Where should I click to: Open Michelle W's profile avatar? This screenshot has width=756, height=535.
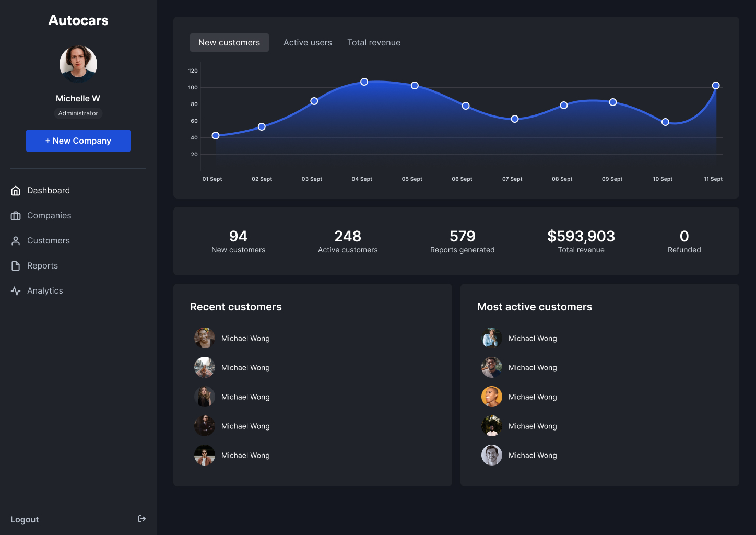tap(78, 64)
